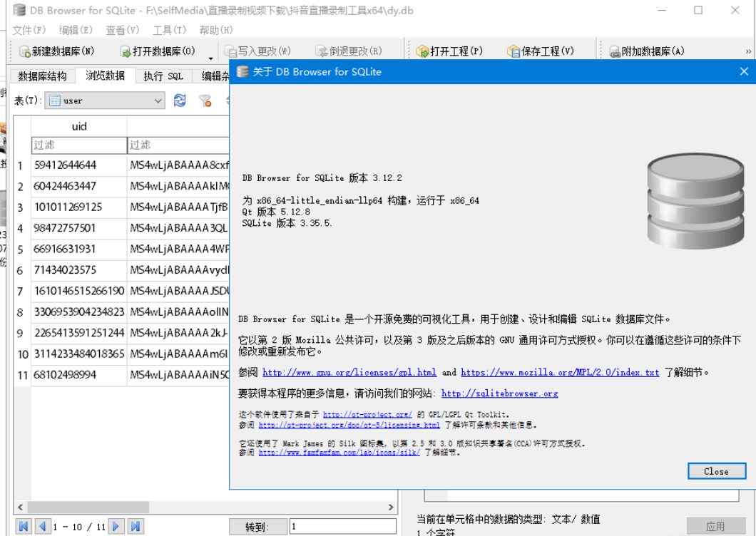This screenshot has width=756, height=536.
Task: Visit the sqlitebrowser.org link
Action: coord(499,393)
